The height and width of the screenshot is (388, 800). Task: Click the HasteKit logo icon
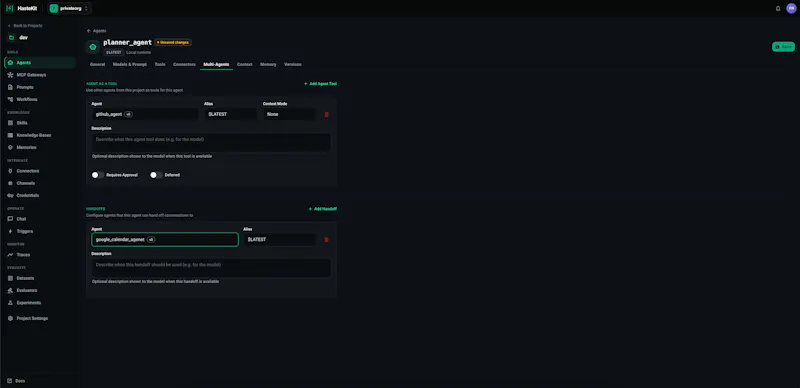coord(10,8)
